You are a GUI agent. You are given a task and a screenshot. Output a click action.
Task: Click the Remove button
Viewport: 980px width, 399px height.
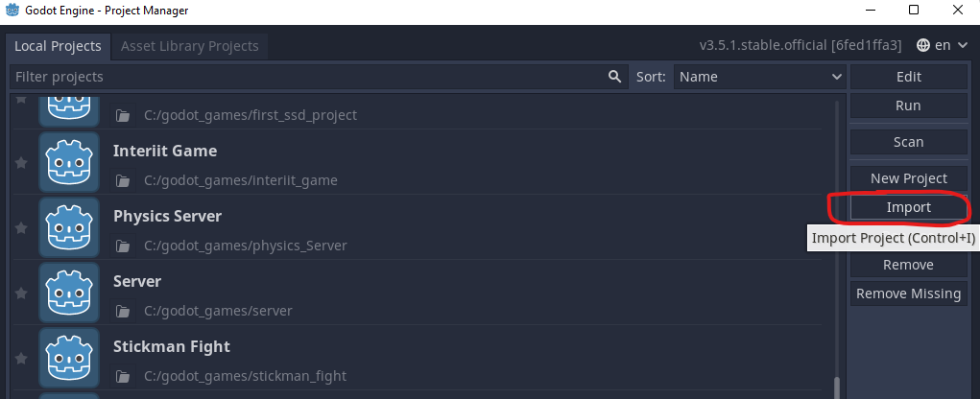[909, 265]
